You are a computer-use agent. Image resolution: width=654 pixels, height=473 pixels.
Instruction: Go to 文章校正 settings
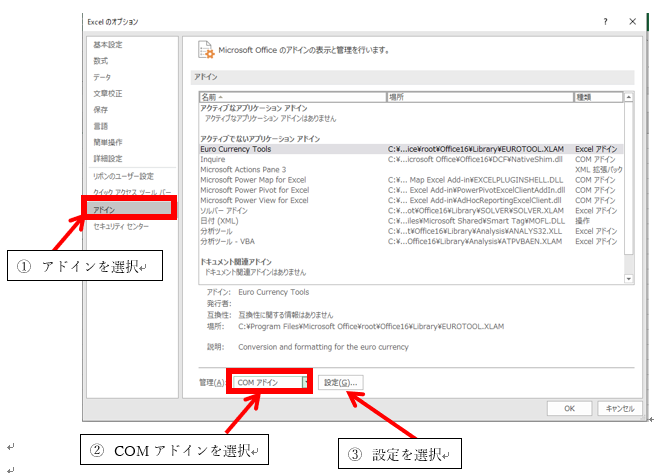coord(108,93)
